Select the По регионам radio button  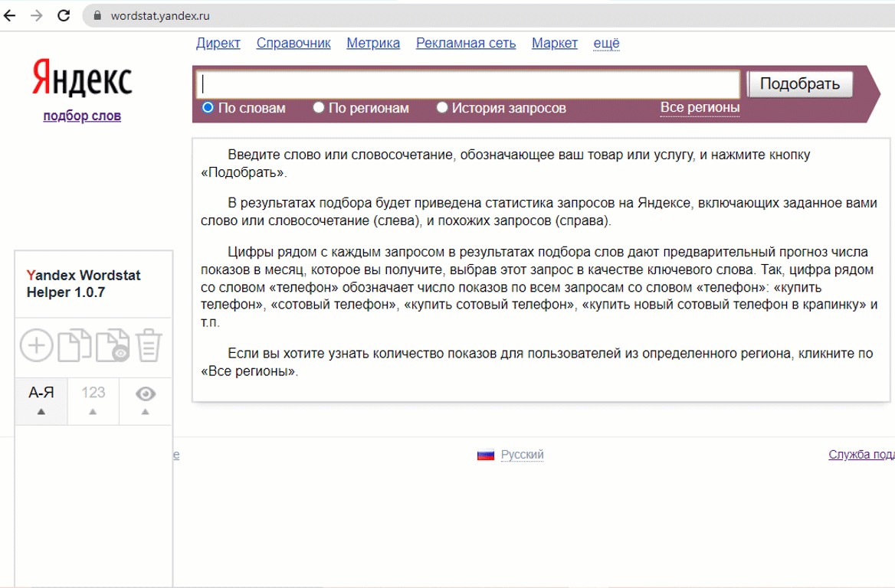click(319, 107)
